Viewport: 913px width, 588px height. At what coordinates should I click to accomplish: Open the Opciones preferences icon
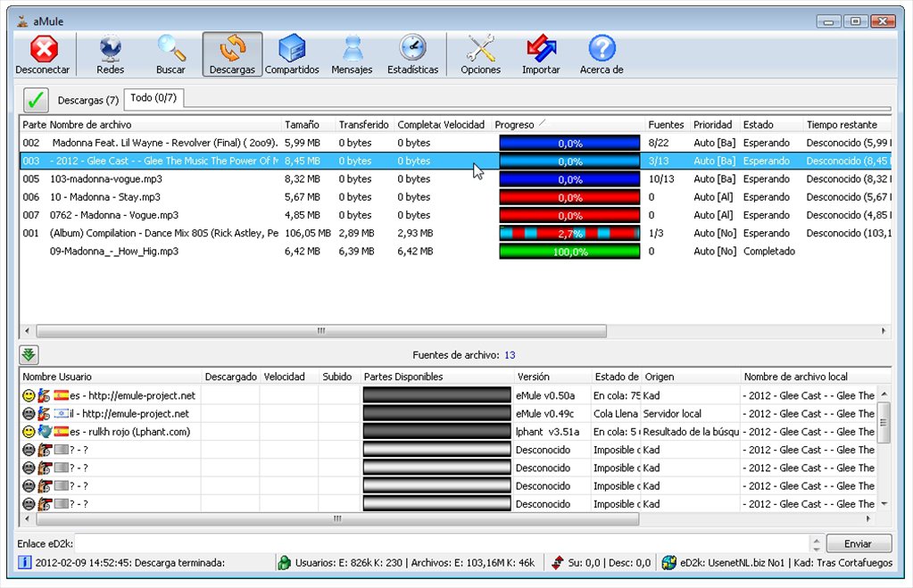pyautogui.click(x=480, y=54)
